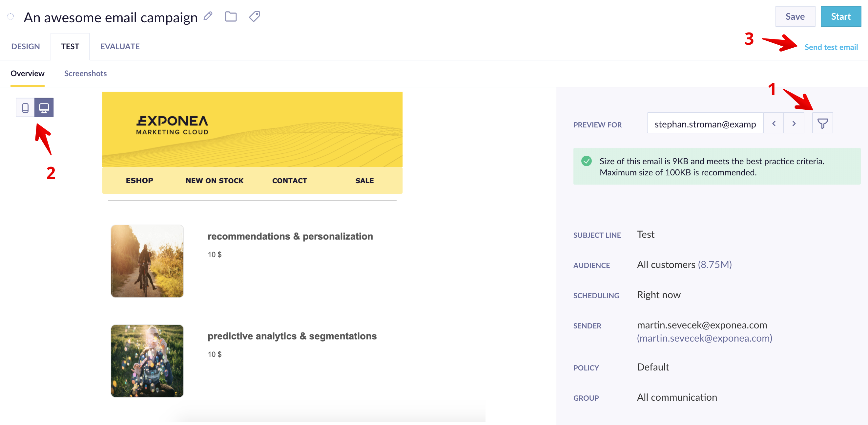Switch to mobile preview mode

point(25,108)
